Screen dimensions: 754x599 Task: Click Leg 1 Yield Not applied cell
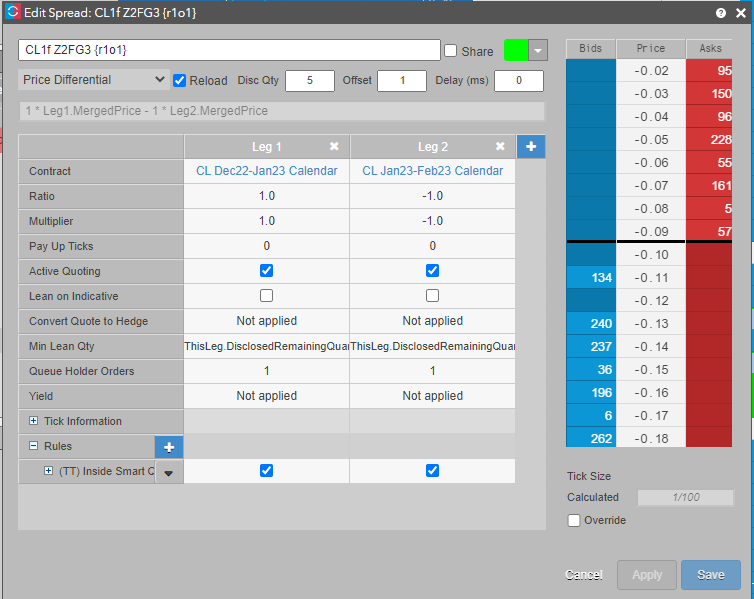coord(266,396)
